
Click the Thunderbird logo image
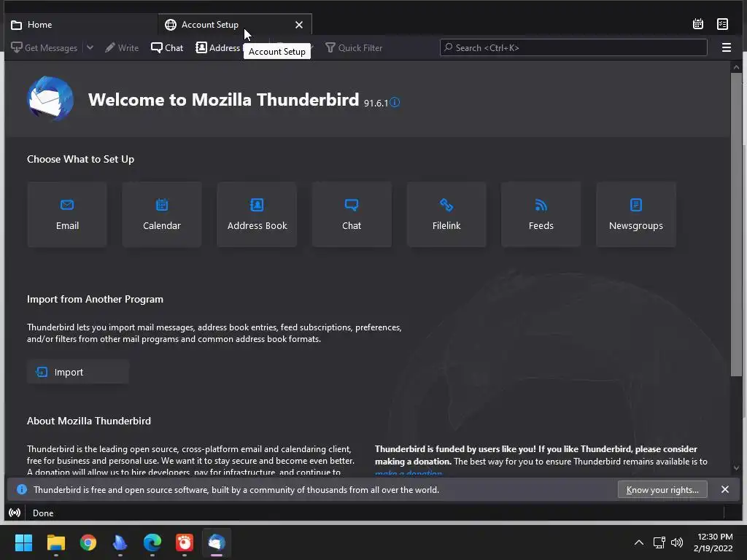pos(50,98)
